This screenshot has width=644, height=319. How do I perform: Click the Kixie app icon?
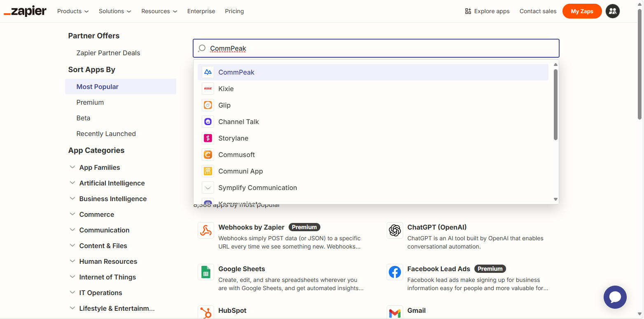[x=208, y=89]
